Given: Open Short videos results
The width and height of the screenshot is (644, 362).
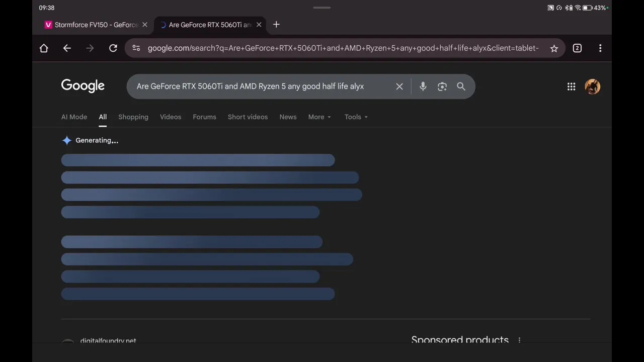Looking at the screenshot, I should point(248,117).
